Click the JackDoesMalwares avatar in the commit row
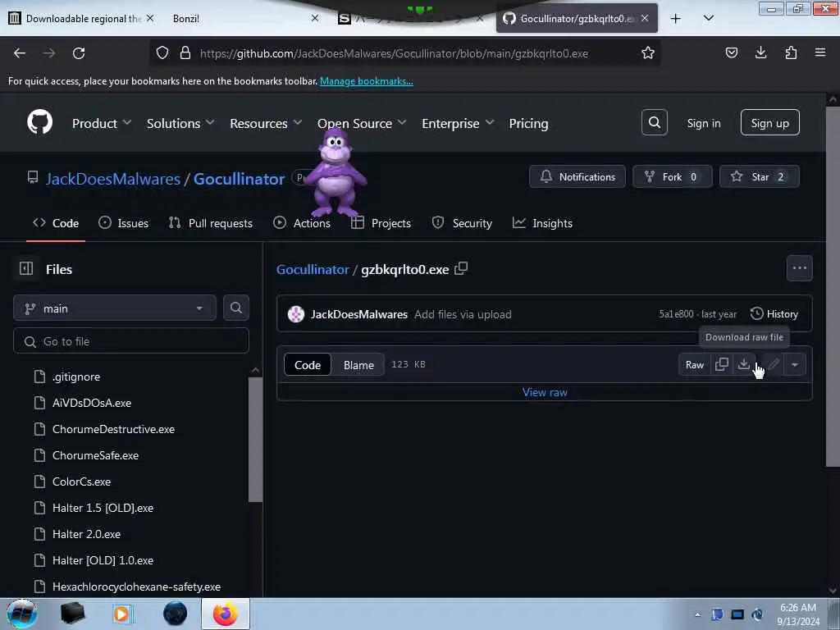840x630 pixels. tap(295, 314)
